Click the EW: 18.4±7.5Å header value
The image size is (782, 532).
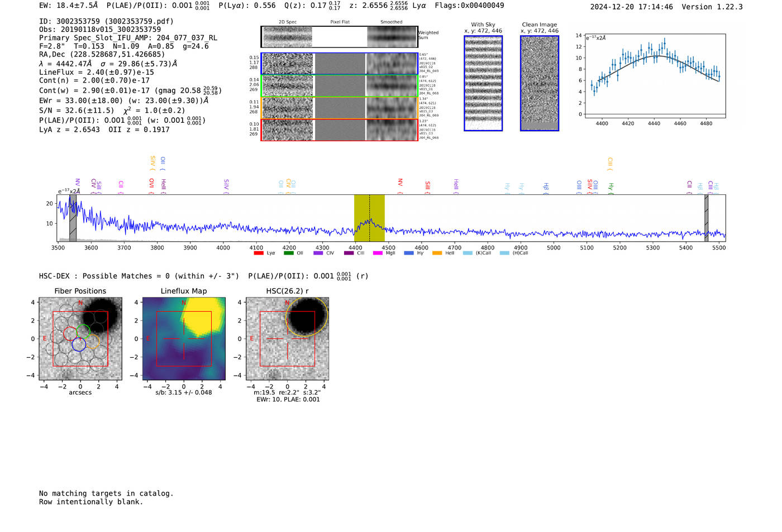coord(69,6)
